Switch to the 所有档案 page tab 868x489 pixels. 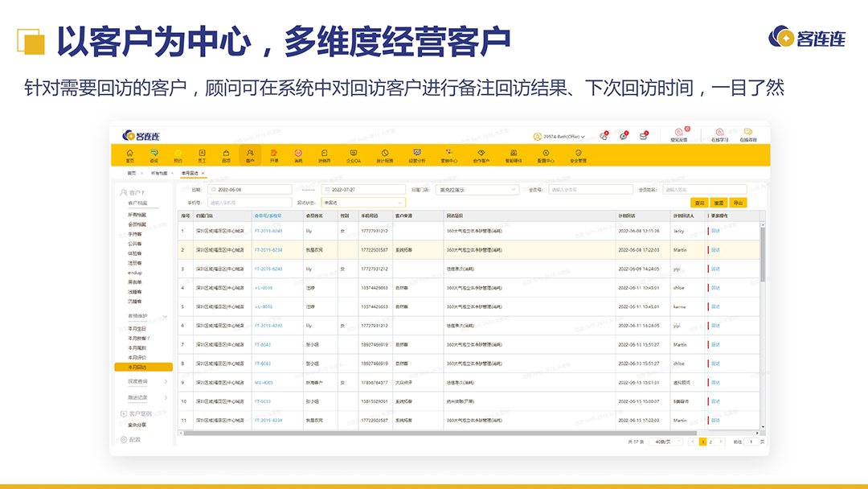tap(159, 174)
